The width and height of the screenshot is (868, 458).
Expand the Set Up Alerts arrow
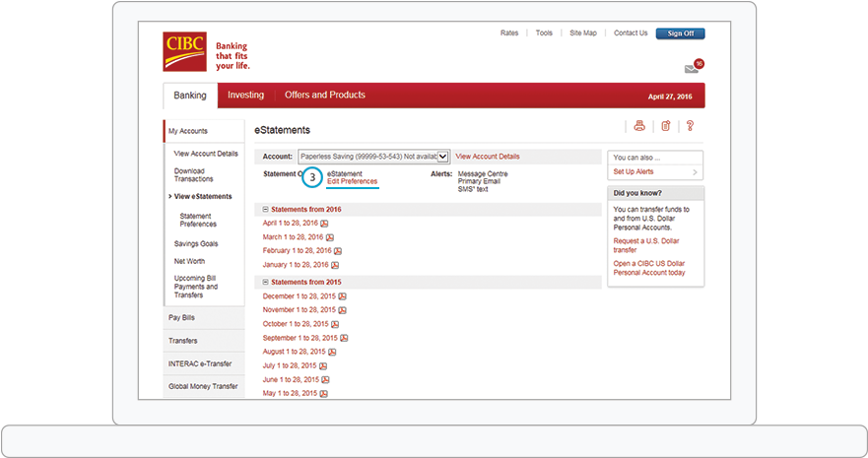pos(695,172)
